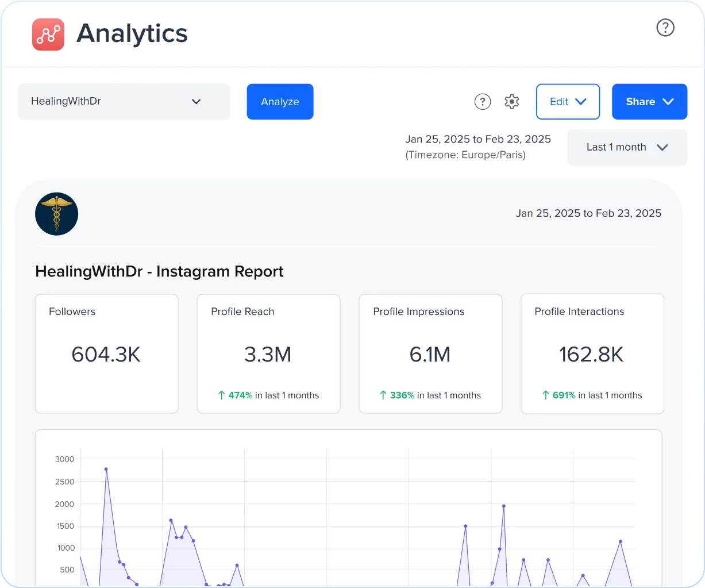Click the report title HealingWithDr - Instagram Report
The image size is (705, 588).
tap(159, 271)
